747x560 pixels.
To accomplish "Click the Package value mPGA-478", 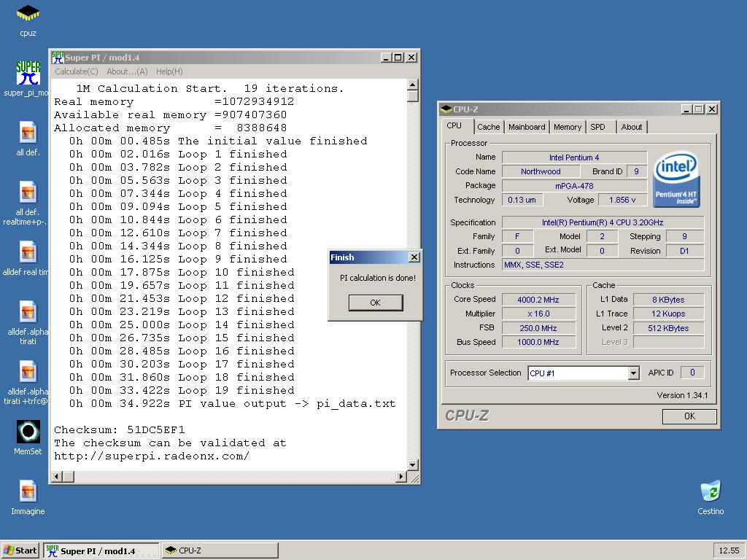I will click(x=574, y=186).
